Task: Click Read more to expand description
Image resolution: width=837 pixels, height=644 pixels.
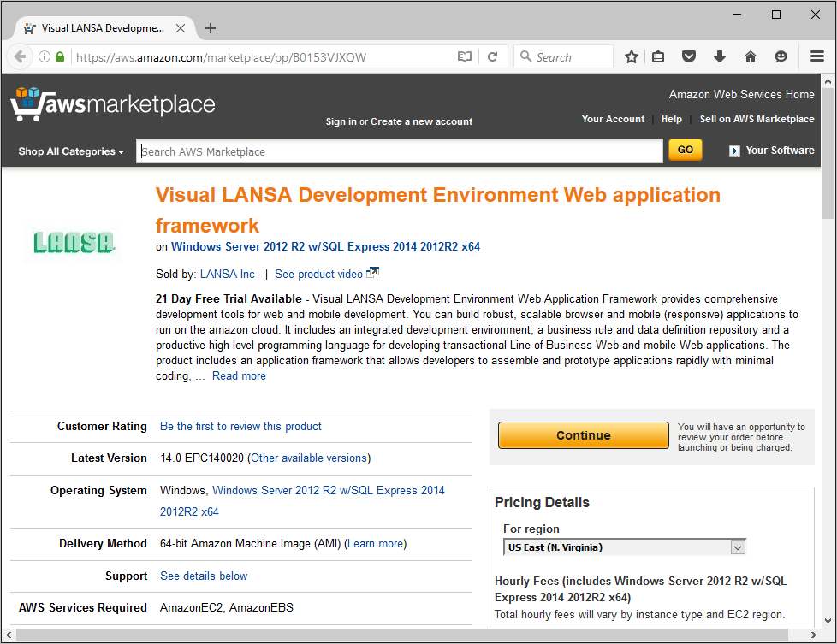Action: [239, 376]
